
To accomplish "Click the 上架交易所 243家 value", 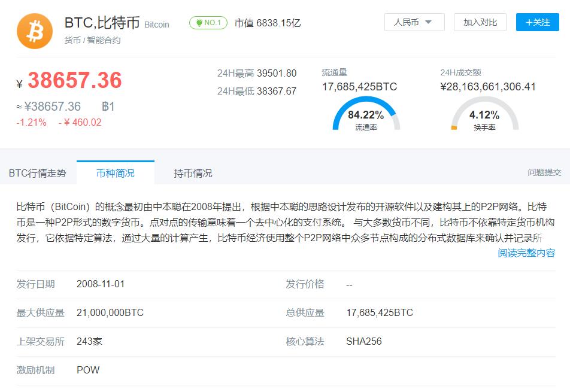I will pyautogui.click(x=89, y=342).
